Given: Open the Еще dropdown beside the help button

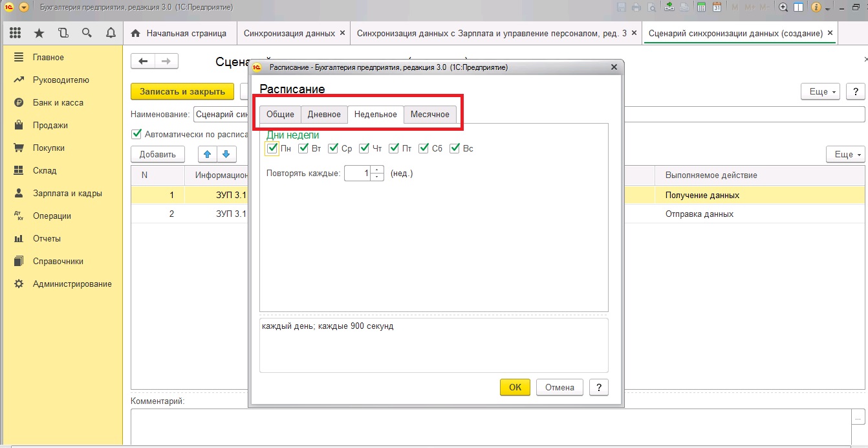Looking at the screenshot, I should (821, 91).
